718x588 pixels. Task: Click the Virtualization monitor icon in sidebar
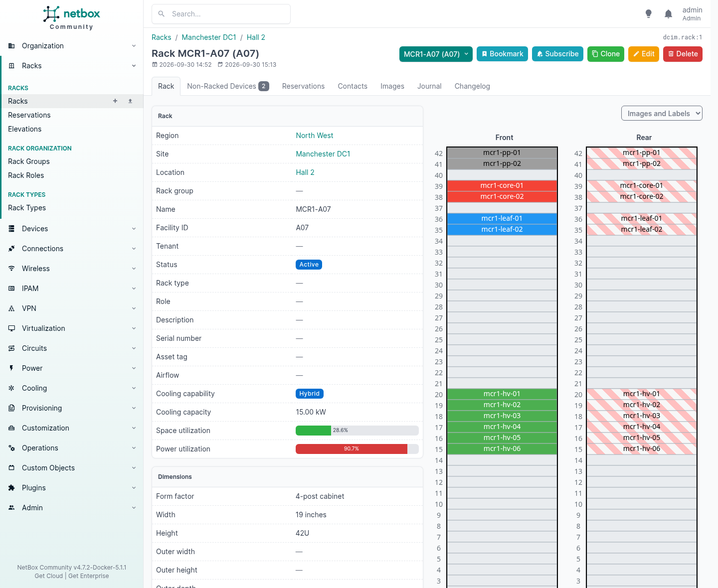pos(11,328)
